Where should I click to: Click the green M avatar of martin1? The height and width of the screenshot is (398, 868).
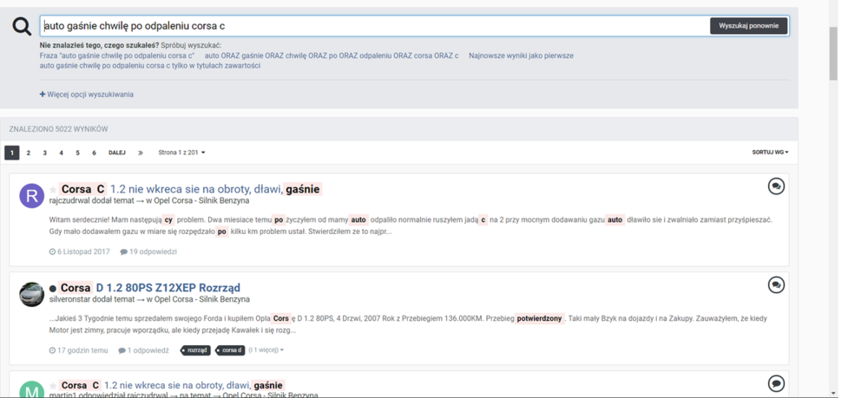(31, 389)
